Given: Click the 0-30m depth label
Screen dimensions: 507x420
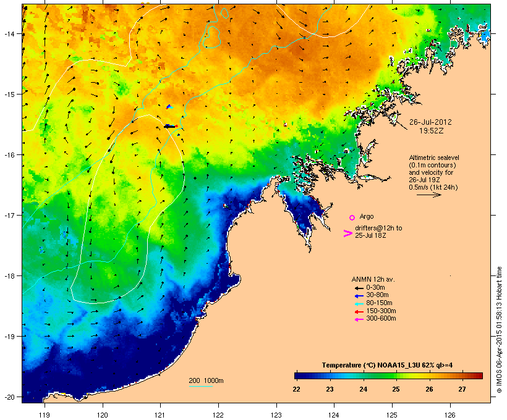Looking at the screenshot, I should (x=375, y=288).
